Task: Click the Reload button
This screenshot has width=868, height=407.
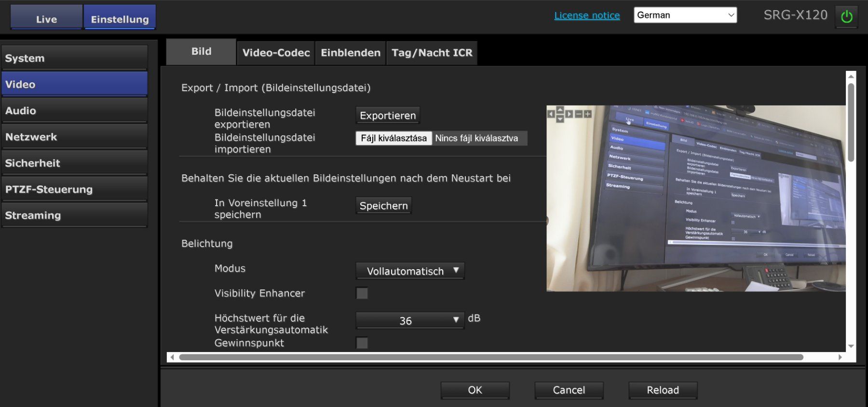Action: click(663, 390)
